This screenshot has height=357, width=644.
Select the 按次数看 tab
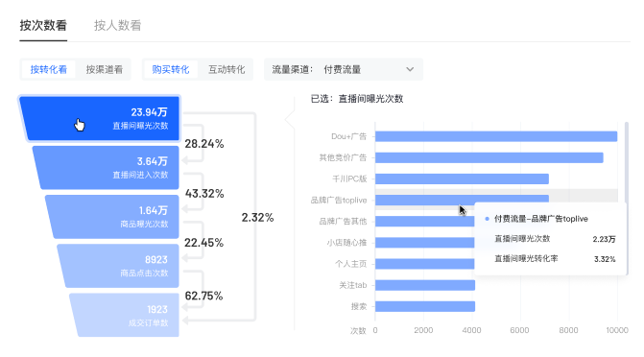43,26
